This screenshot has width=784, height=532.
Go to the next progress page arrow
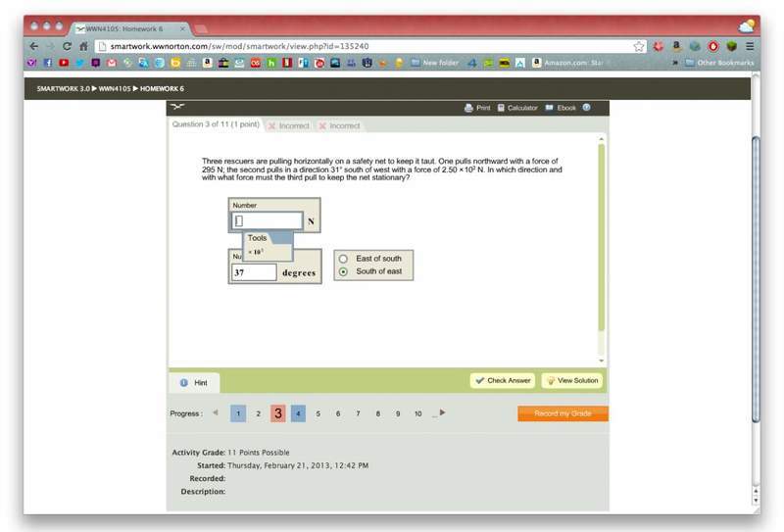pyautogui.click(x=442, y=413)
